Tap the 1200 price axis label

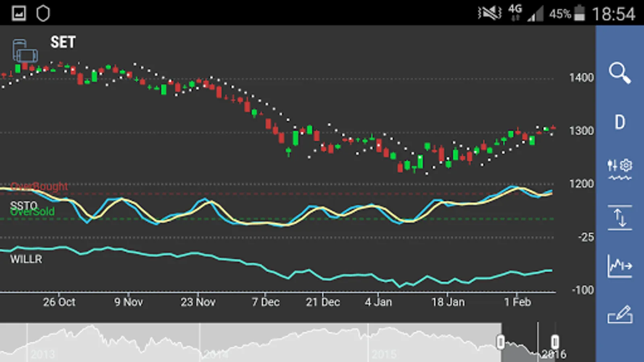pos(581,184)
